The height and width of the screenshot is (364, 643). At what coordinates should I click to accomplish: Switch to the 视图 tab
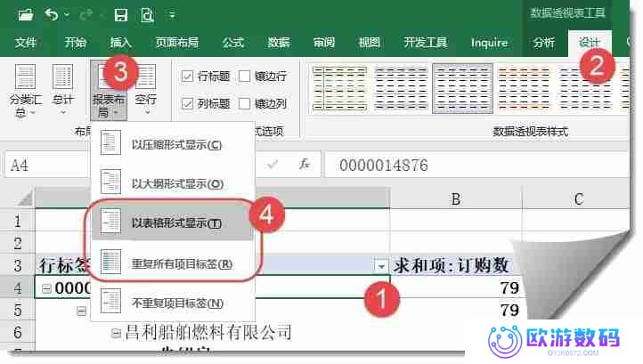[369, 43]
